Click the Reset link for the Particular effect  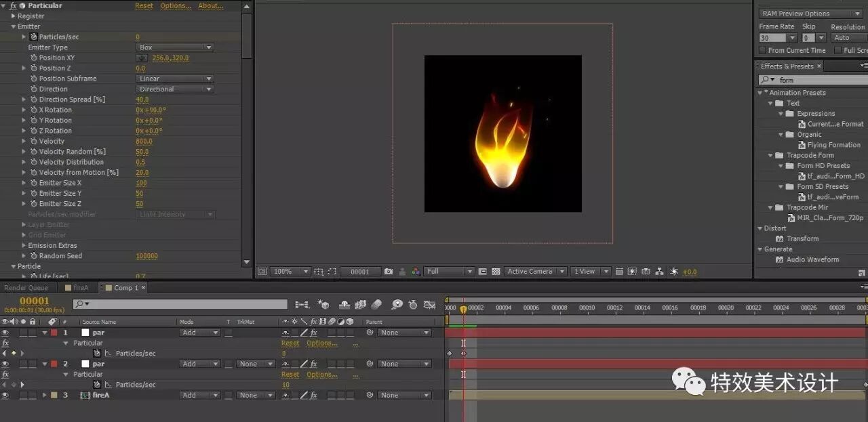[144, 5]
